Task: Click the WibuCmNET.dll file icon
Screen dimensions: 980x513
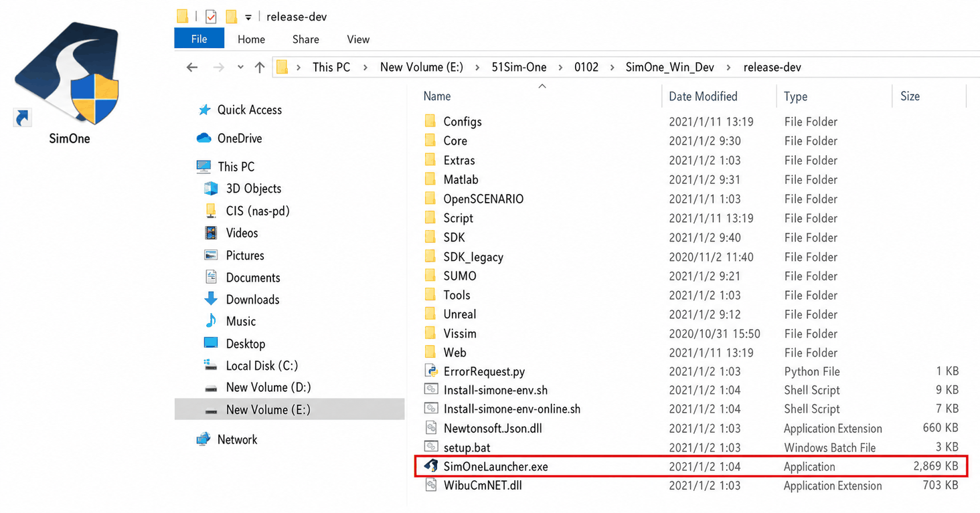Action: [x=431, y=486]
